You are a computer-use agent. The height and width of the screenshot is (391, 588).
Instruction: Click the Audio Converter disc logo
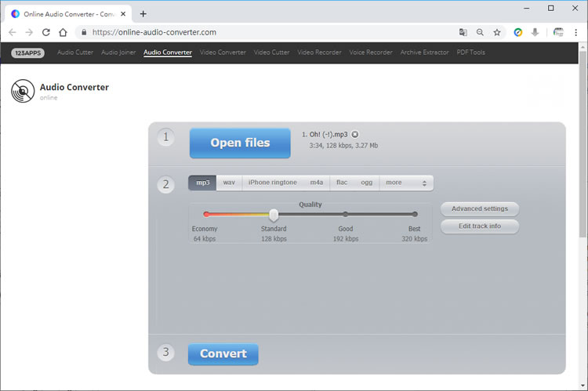coord(23,91)
